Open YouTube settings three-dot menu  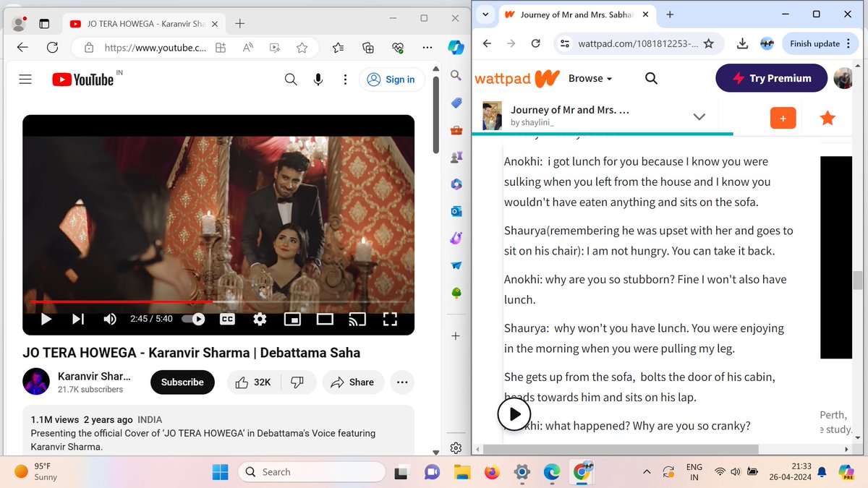tap(346, 80)
